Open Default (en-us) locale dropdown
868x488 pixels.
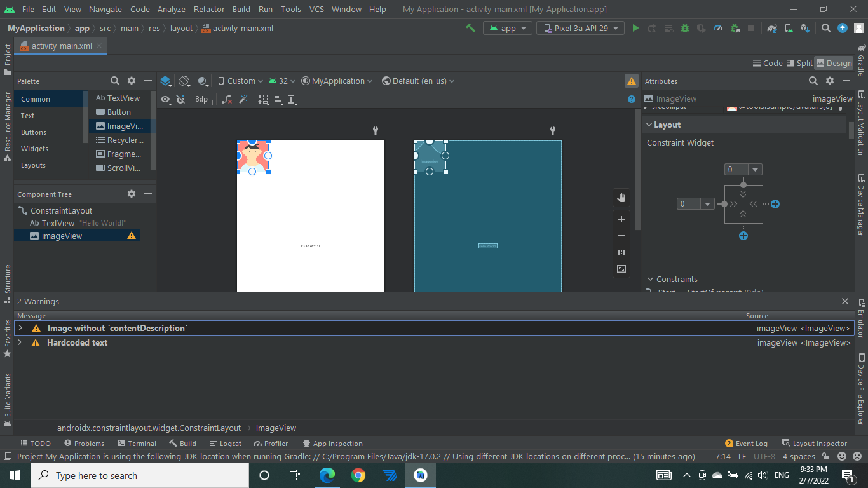pyautogui.click(x=418, y=81)
